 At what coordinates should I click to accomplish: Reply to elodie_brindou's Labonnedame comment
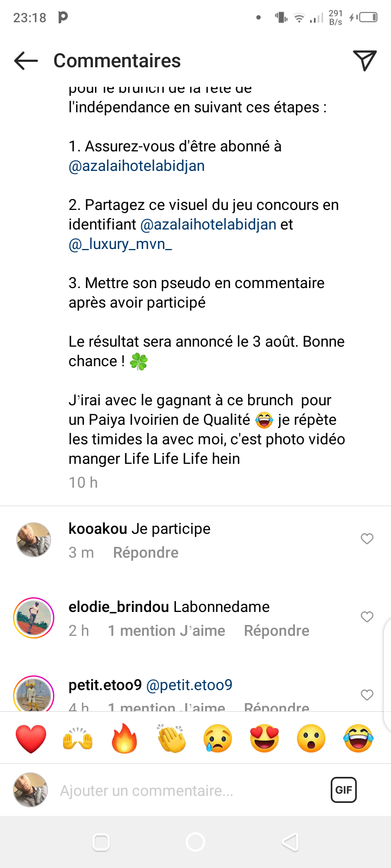pos(276,631)
